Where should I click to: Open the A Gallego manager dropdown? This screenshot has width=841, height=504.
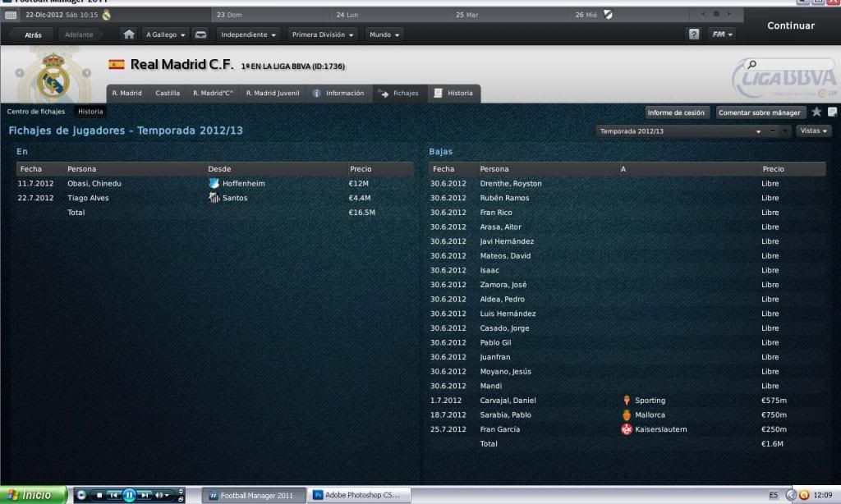point(165,34)
